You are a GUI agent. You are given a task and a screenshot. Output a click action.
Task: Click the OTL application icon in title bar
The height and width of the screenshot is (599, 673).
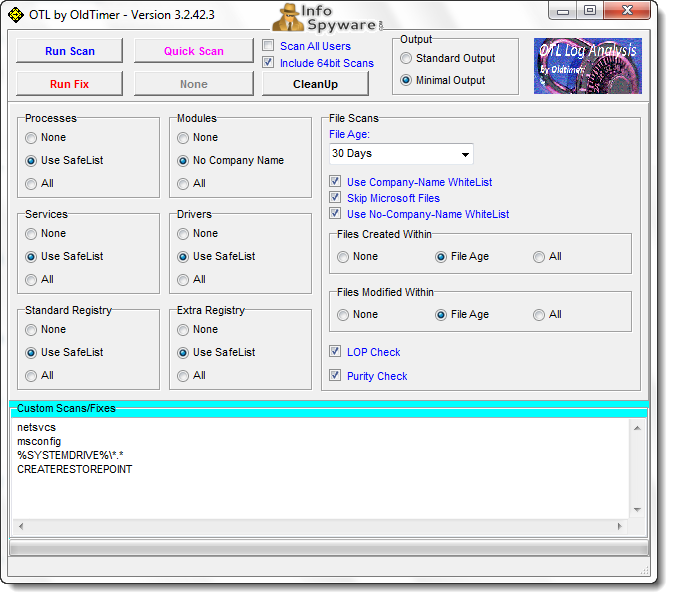pos(15,15)
